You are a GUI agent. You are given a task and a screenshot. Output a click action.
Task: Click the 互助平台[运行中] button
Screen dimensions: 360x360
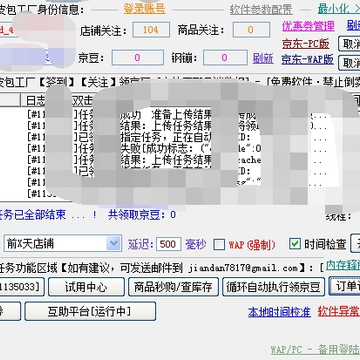90,311
